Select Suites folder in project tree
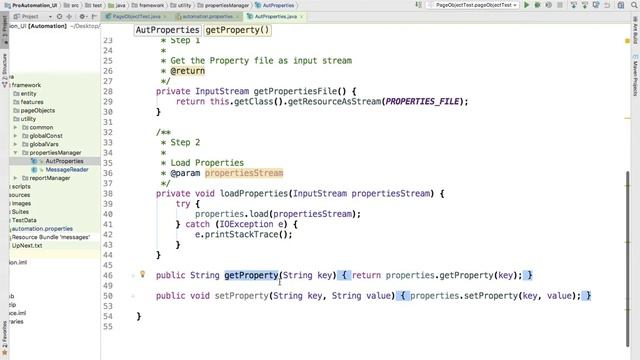640x360 pixels. pos(20,212)
